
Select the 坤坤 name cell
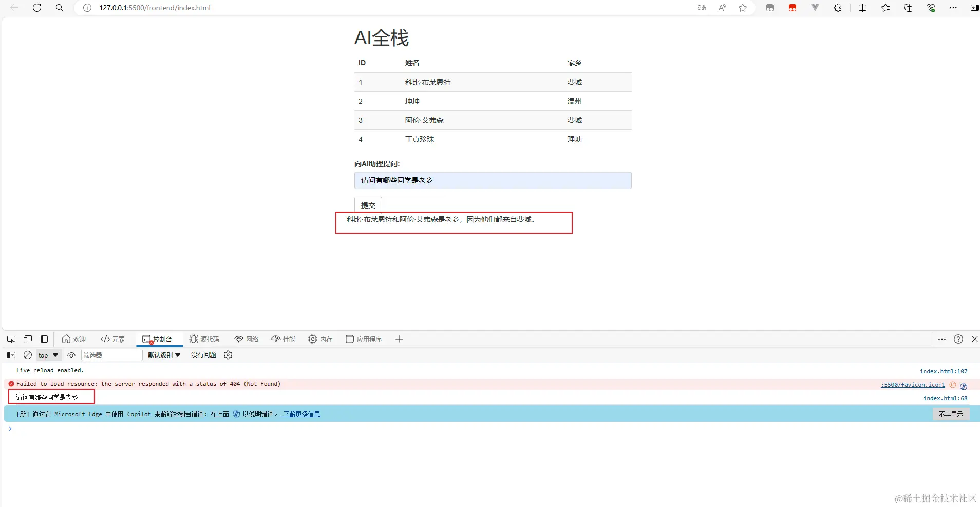tap(412, 101)
